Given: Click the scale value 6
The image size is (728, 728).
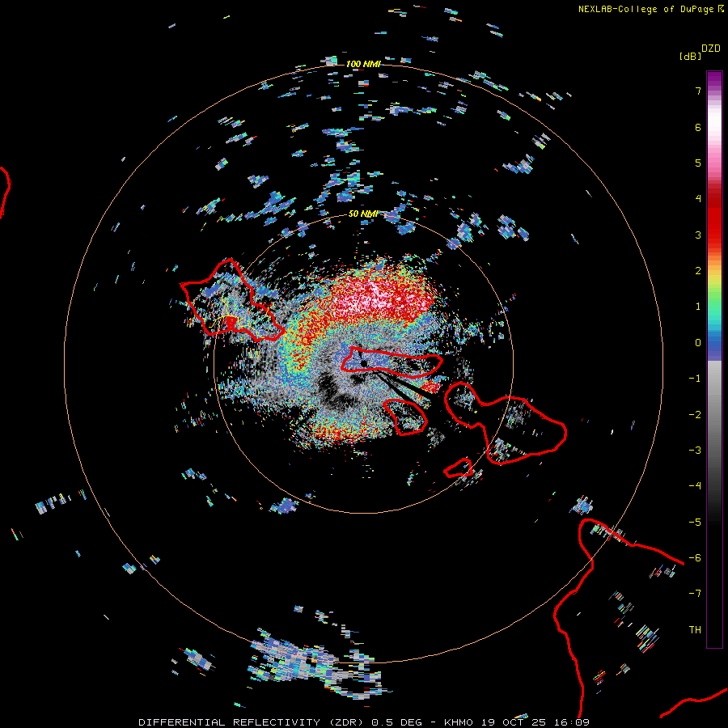Looking at the screenshot, I should pos(698,127).
